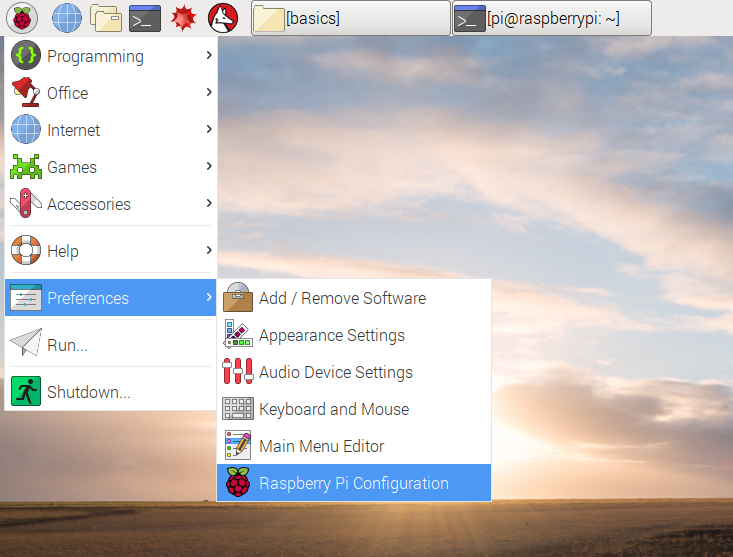Click the Games green invader icon
This screenshot has width=733, height=557.
(26, 167)
